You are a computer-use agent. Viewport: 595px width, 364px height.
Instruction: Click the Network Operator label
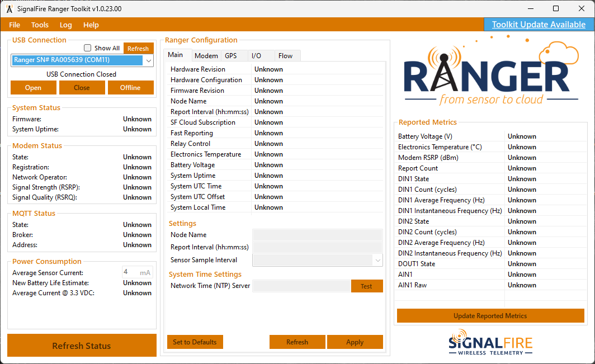(40, 177)
